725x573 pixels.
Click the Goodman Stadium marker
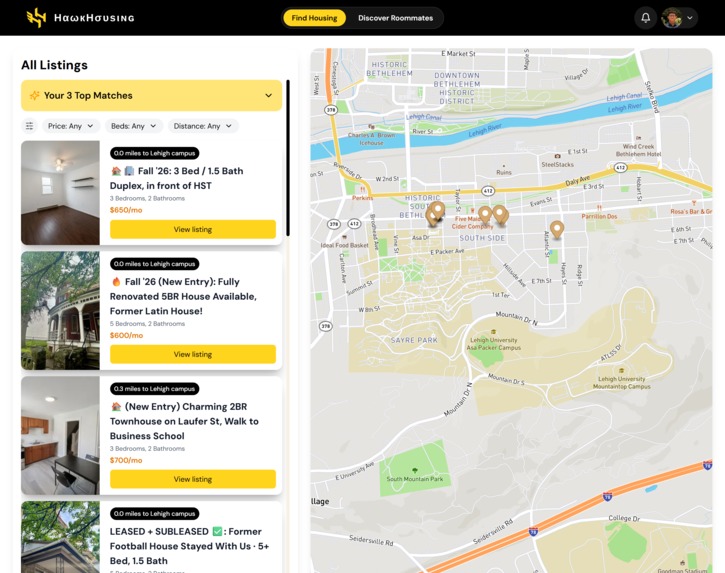tap(682, 562)
